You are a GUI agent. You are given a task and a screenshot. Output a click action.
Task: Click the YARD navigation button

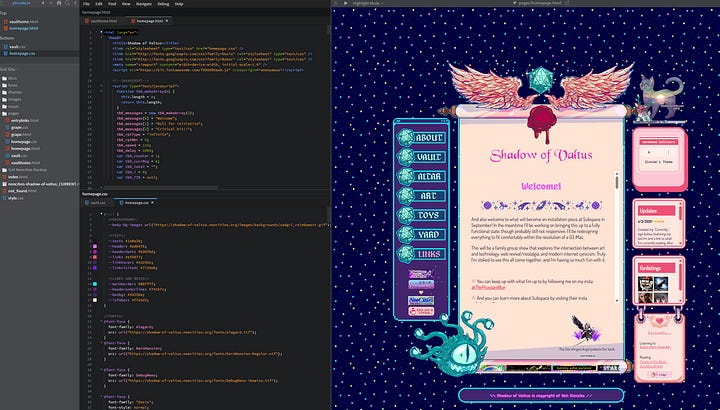click(422, 235)
